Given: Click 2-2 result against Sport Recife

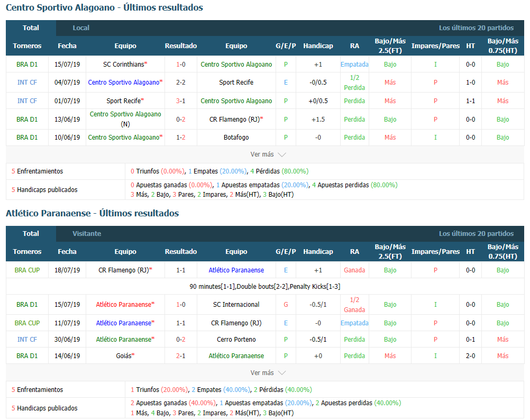Looking at the screenshot, I should pyautogui.click(x=181, y=83).
